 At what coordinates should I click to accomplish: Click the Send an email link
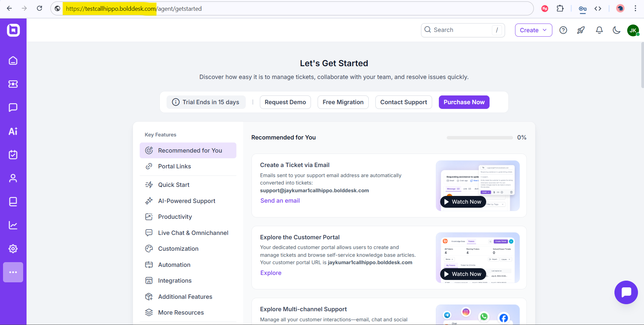(280, 201)
